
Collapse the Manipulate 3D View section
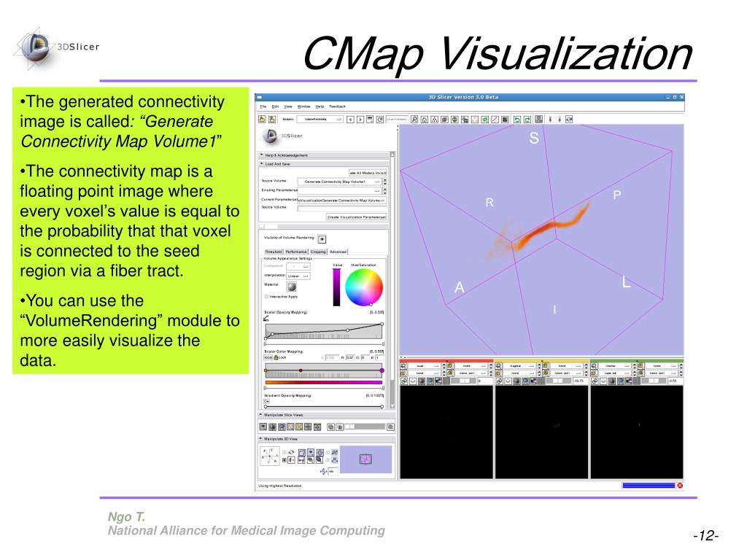(326, 438)
